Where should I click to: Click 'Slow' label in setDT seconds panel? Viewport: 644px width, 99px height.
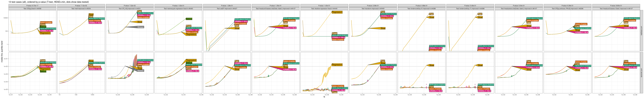(x=237, y=70)
